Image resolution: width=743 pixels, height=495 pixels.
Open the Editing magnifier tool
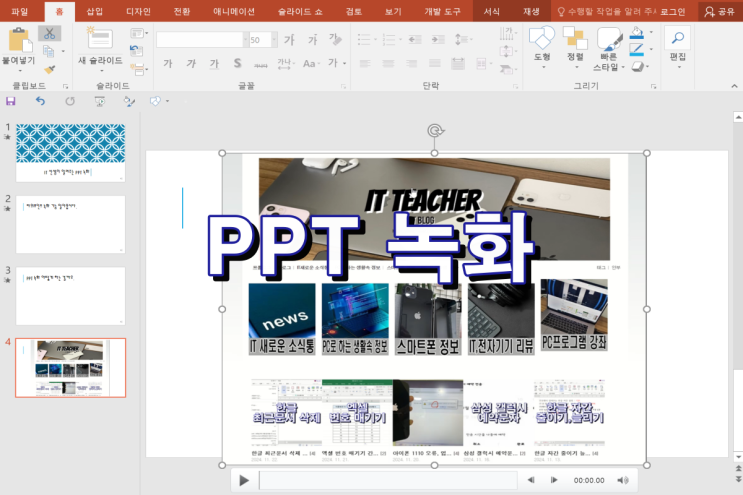pos(677,39)
